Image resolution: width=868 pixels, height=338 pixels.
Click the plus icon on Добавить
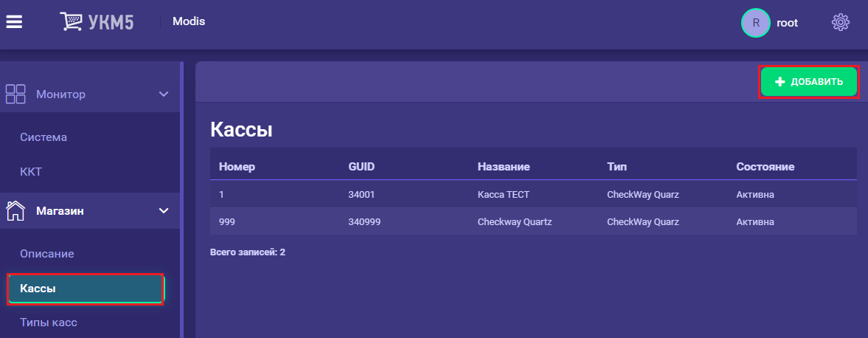click(780, 82)
